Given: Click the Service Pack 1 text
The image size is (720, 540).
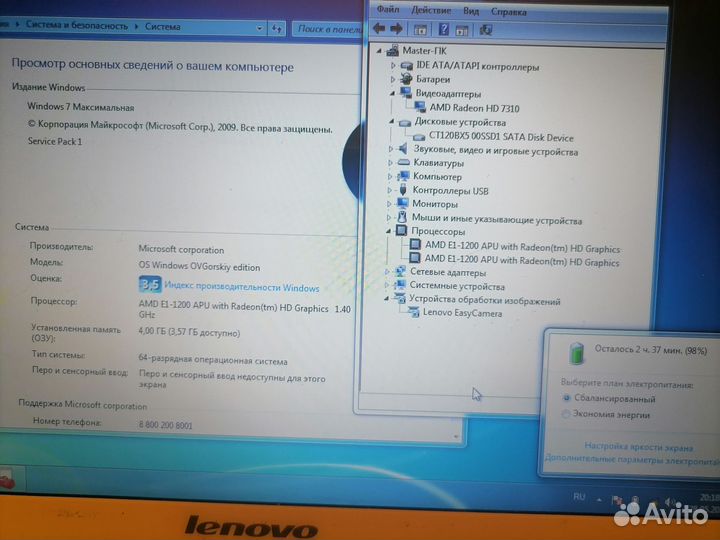Looking at the screenshot, I should point(55,141).
